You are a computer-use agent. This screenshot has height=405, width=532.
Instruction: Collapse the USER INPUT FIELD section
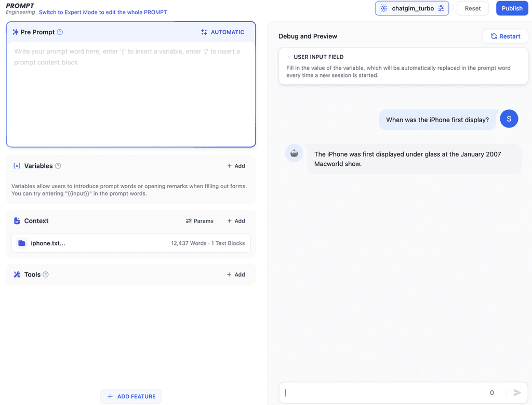289,57
